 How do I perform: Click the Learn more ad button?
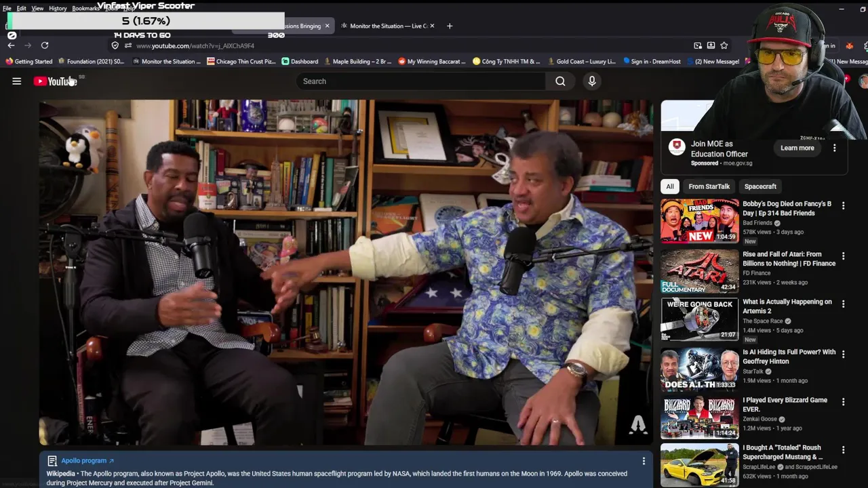pyautogui.click(x=797, y=148)
